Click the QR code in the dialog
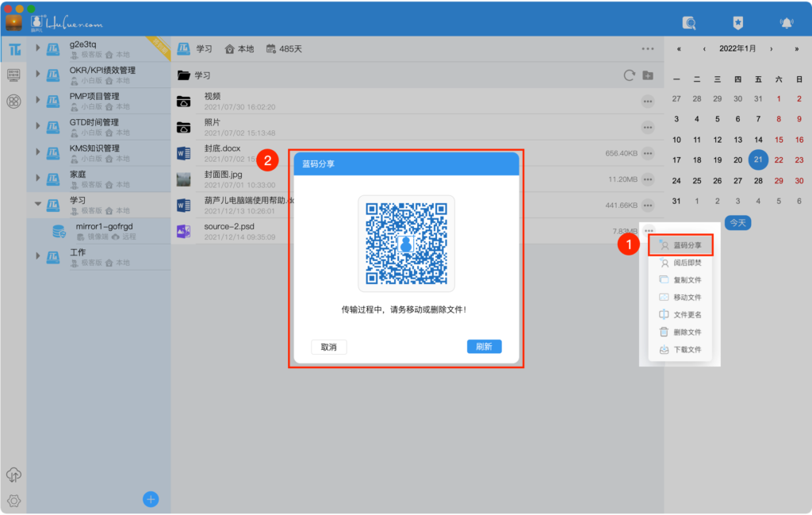The height and width of the screenshot is (515, 812). click(407, 244)
